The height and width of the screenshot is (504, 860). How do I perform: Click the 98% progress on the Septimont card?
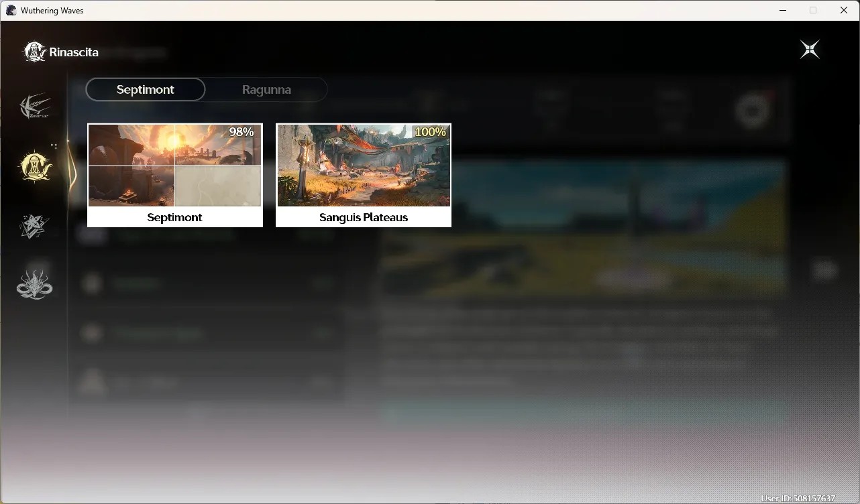[241, 132]
